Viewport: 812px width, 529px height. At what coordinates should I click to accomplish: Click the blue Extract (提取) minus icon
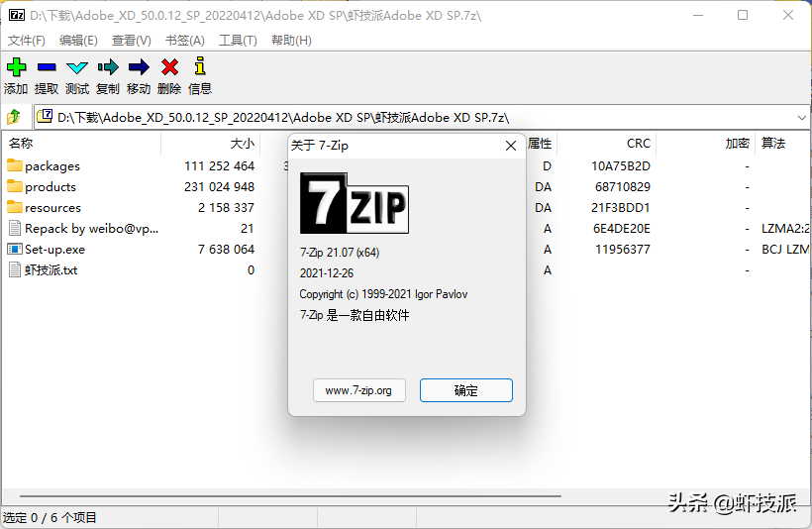click(47, 66)
